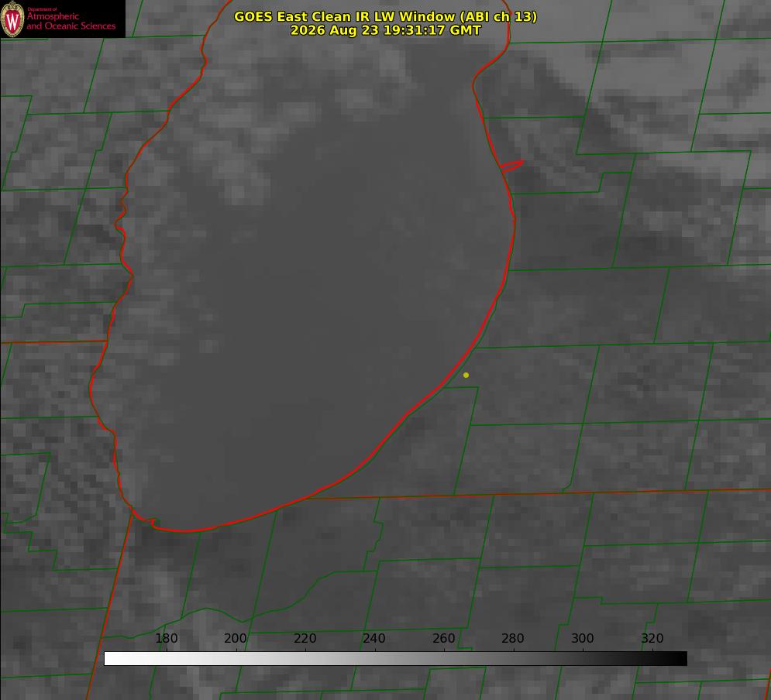Viewport: 771px width, 700px height.
Task: Select the 320 colorbar temperature label
Action: [652, 638]
